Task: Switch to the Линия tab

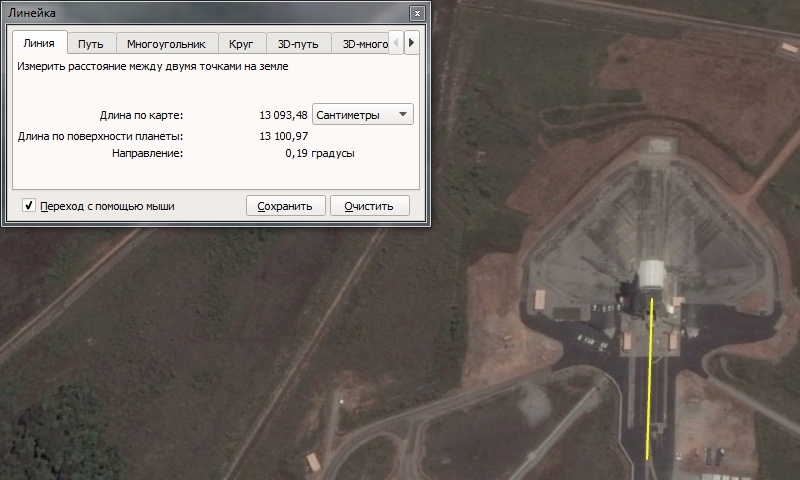Action: [x=39, y=43]
